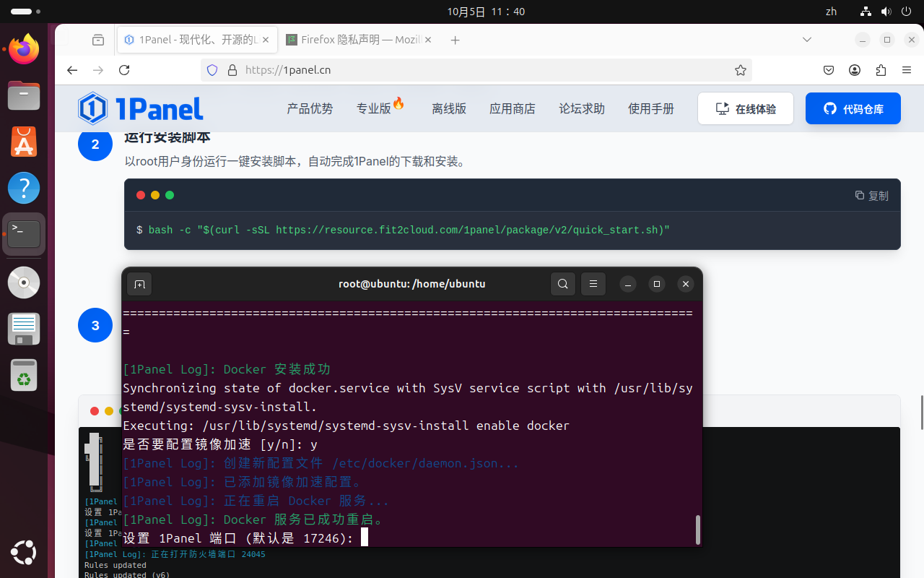Click the line "创建新配置文件 /etc/docker/daemon.json..."
This screenshot has height=578, width=924.
pos(321,463)
